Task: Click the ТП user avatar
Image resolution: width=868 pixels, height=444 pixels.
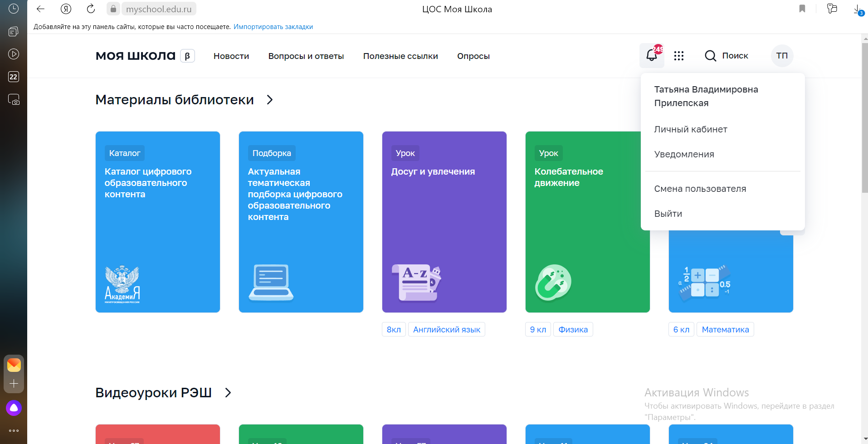Action: 782,56
